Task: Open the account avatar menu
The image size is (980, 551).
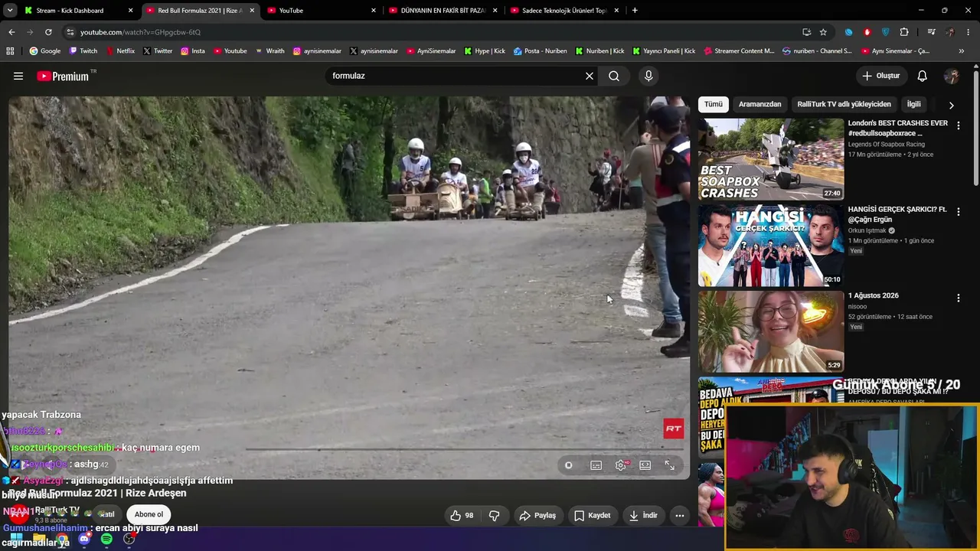Action: coord(952,76)
